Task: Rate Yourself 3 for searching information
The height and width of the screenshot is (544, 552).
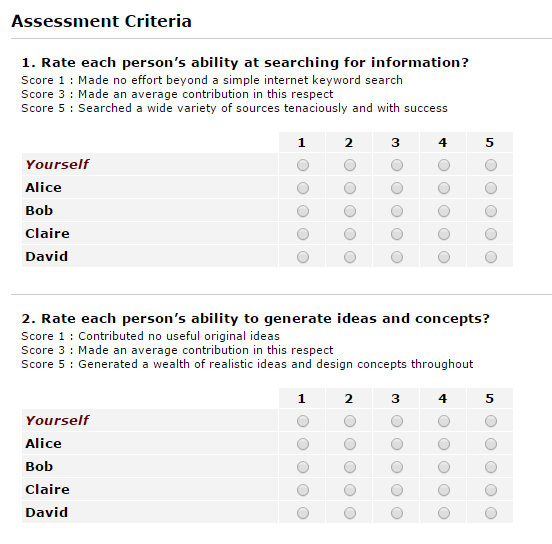Action: click(397, 165)
